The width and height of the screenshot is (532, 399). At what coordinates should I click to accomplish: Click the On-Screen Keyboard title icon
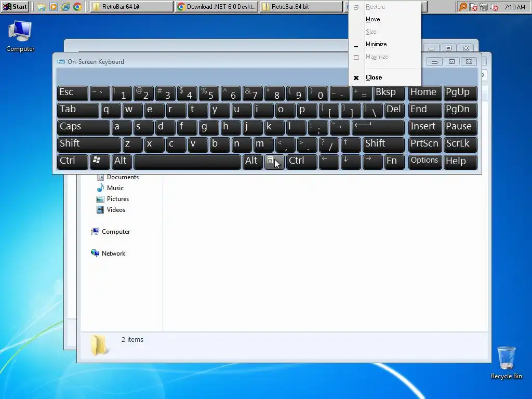(61, 62)
